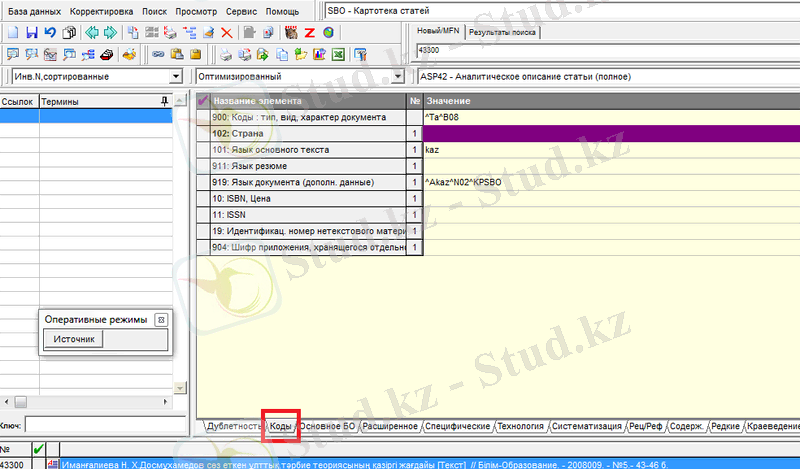Select the Результаты поиска tab
Image resolution: width=800 pixels, height=469 pixels.
coord(502,32)
